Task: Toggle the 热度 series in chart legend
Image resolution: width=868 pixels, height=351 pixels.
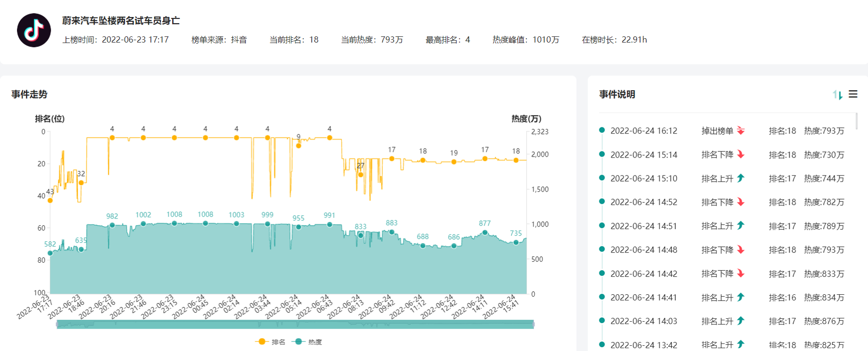Action: click(307, 342)
